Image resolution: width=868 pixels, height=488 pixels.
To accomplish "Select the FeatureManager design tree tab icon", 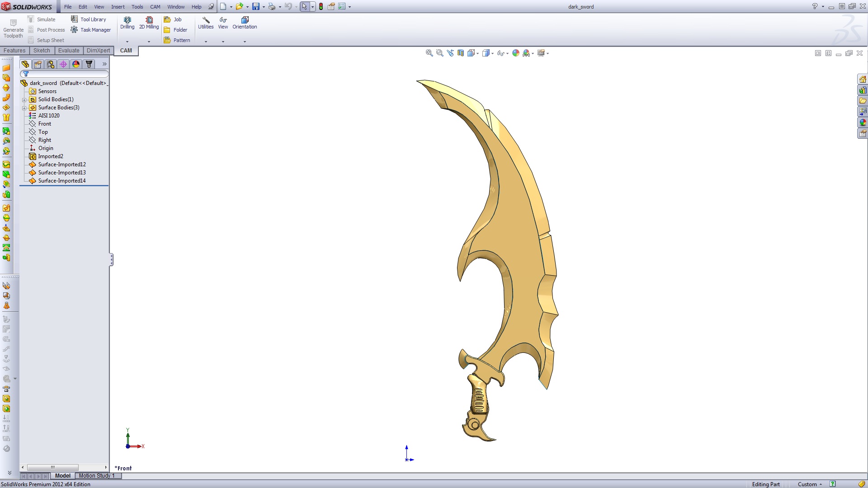I will (25, 64).
